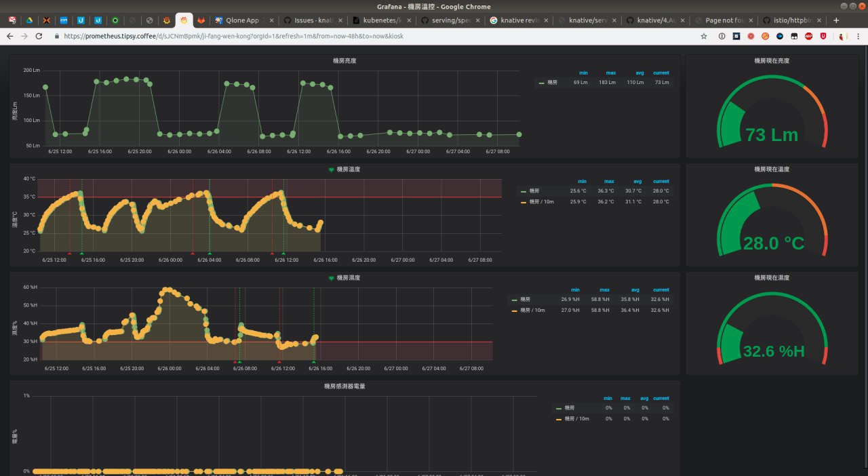868x476 pixels.
Task: Click the AdBlock Plus extension icon
Action: (x=809, y=36)
